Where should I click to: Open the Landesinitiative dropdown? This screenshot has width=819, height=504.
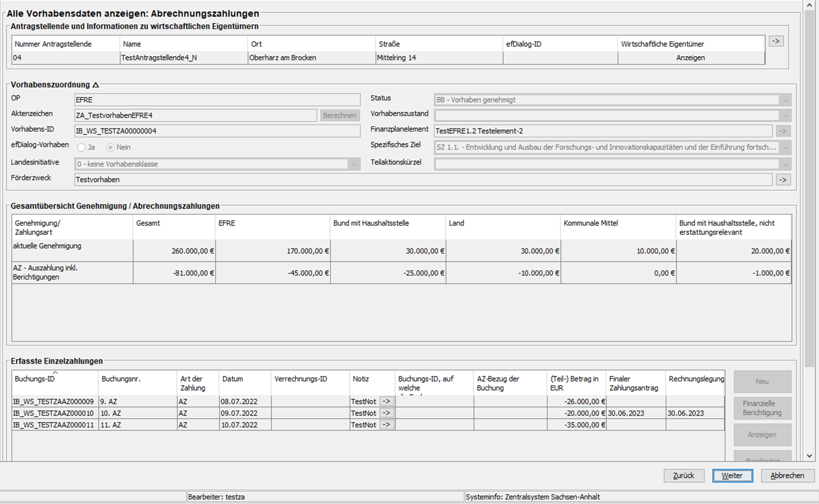click(x=354, y=164)
